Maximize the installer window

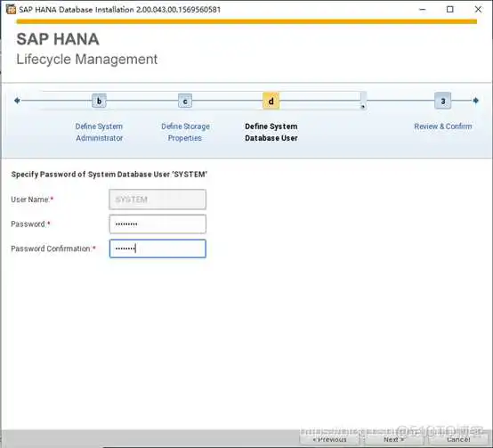tap(450, 10)
